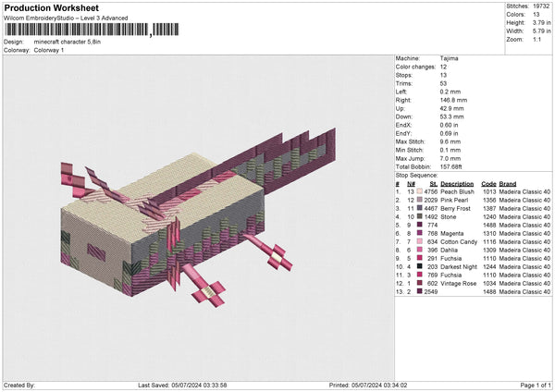The width and height of the screenshot is (555, 392).
Task: Click the 'Page 1 of 1' footer text
Action: (536, 385)
